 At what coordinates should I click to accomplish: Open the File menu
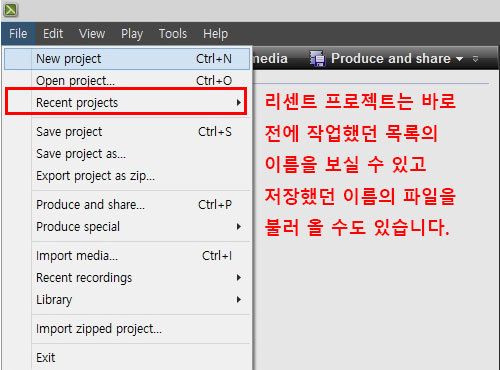18,34
